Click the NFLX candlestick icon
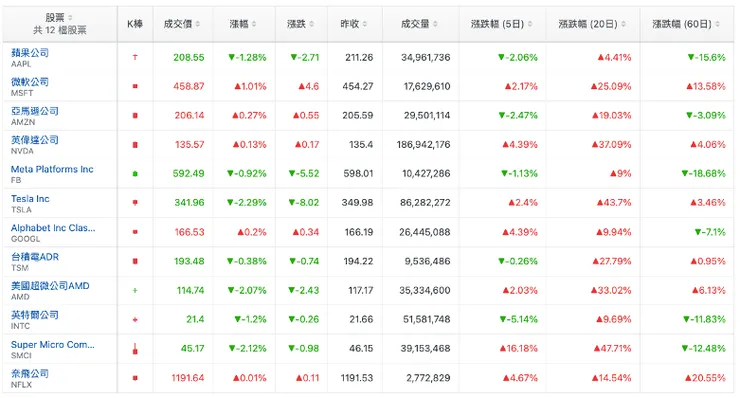Image resolution: width=740 pixels, height=398 pixels. pyautogui.click(x=135, y=378)
